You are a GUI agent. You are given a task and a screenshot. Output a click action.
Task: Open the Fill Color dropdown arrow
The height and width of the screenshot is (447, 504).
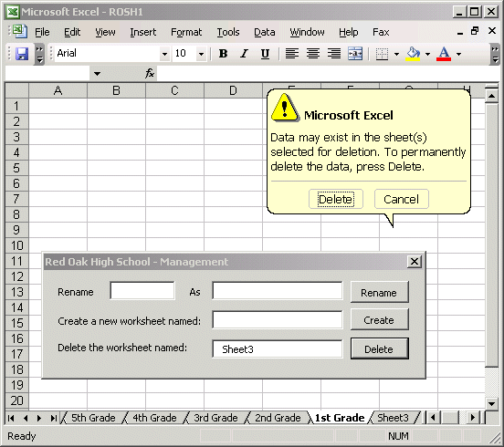click(427, 54)
